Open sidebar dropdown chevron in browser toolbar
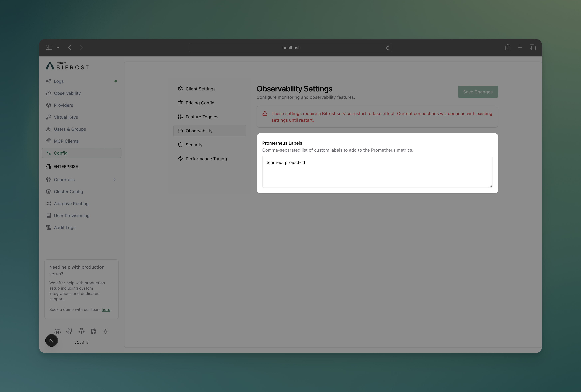The width and height of the screenshot is (581, 392). pos(58,48)
